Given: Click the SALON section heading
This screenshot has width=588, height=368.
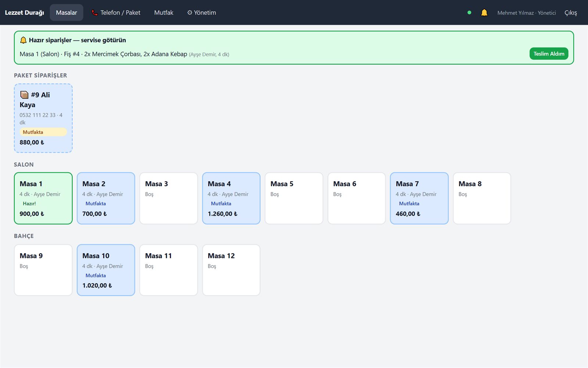Looking at the screenshot, I should pos(24,164).
